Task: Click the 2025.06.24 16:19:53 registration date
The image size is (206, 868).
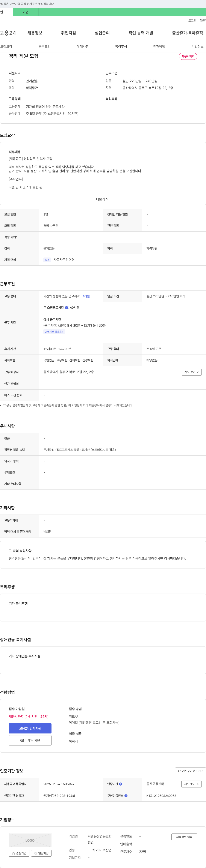Action: (58, 784)
